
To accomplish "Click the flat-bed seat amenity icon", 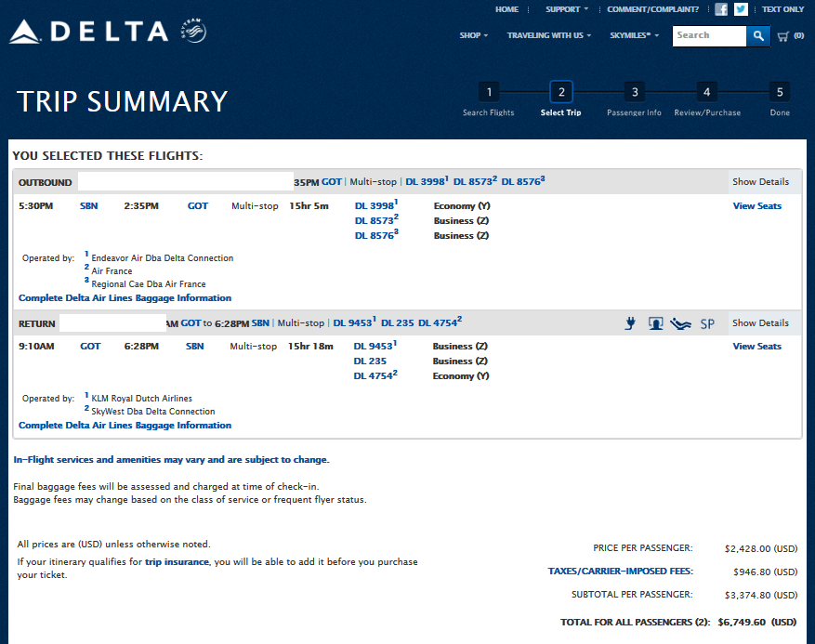I will (680, 323).
